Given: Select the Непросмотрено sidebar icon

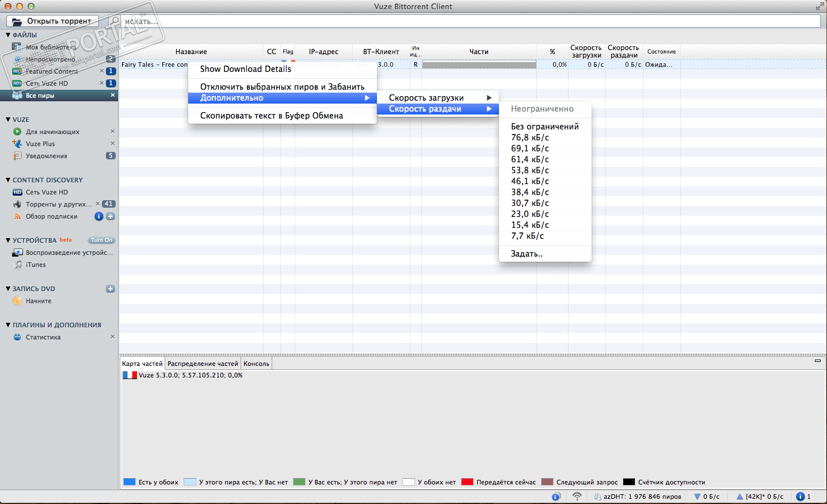Looking at the screenshot, I should pyautogui.click(x=17, y=59).
